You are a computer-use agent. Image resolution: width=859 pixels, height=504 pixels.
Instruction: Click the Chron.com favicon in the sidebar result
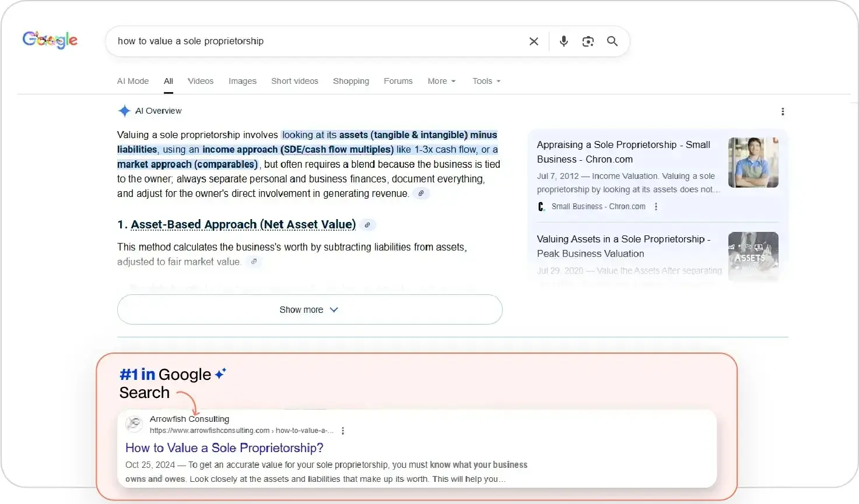(541, 206)
